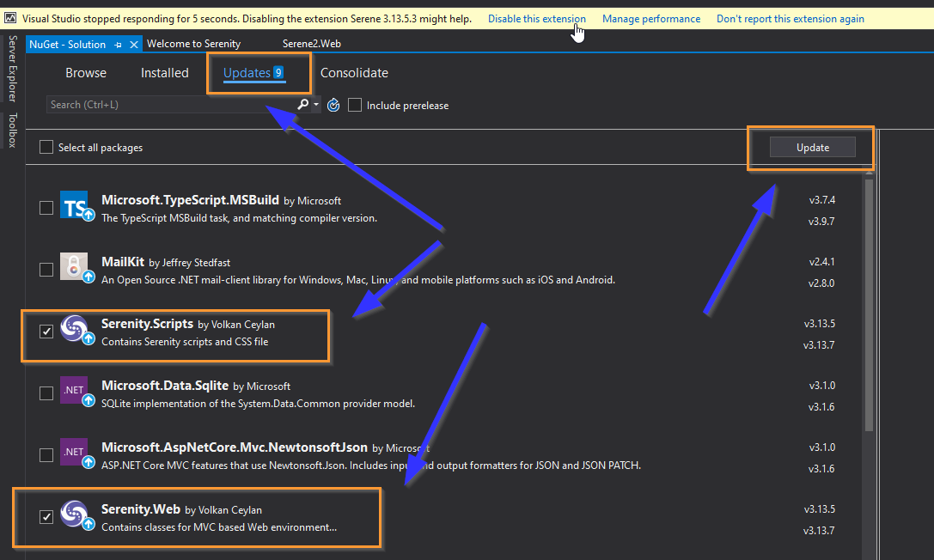Open the Server Explorer side panel
This screenshot has width=934, height=560.
13,69
